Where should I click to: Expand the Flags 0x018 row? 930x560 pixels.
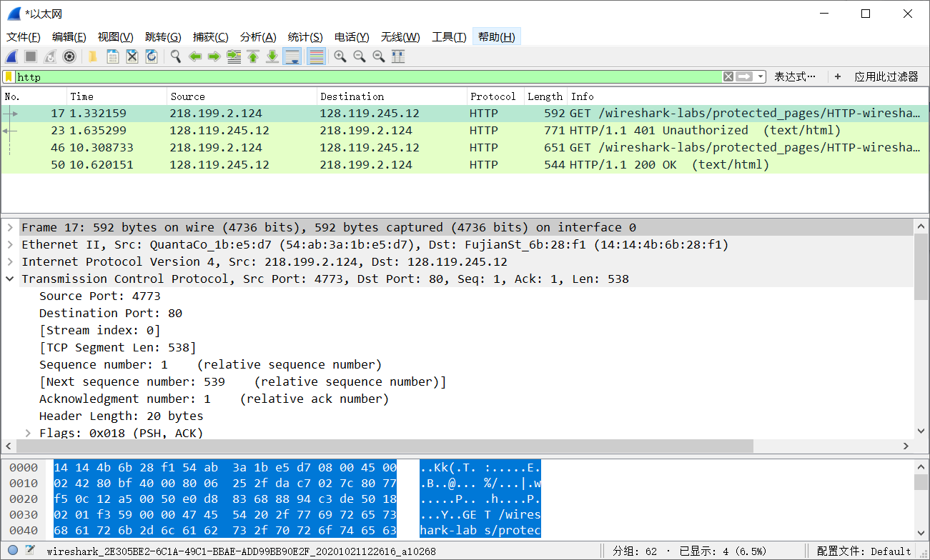[x=28, y=433]
